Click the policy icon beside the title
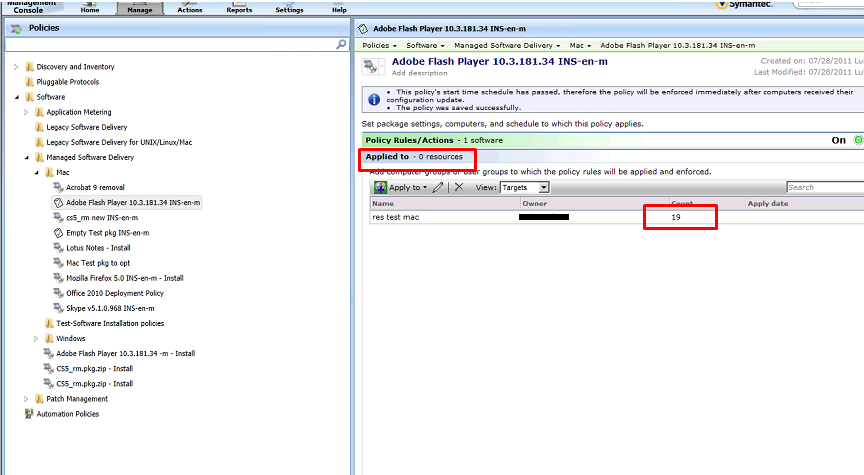The width and height of the screenshot is (864, 475). (370, 67)
